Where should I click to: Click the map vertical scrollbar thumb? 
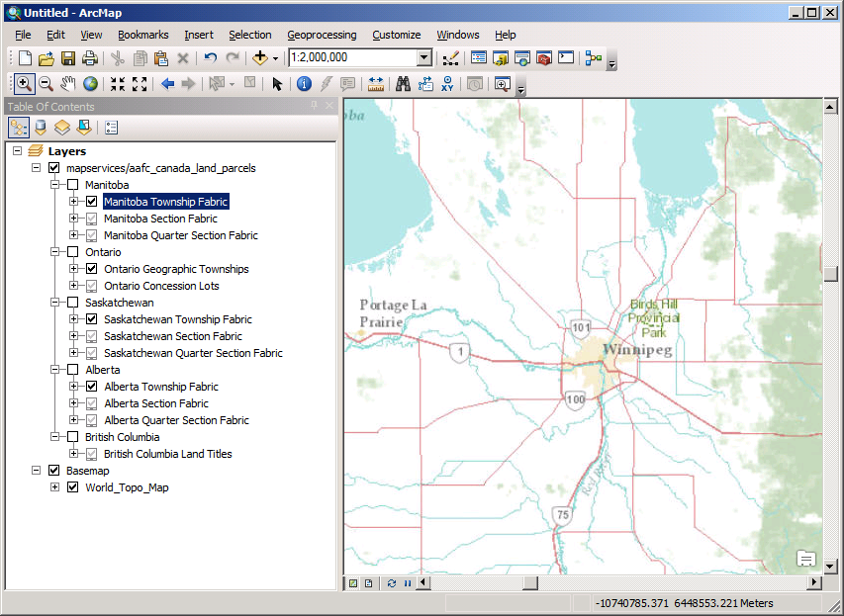pos(830,273)
